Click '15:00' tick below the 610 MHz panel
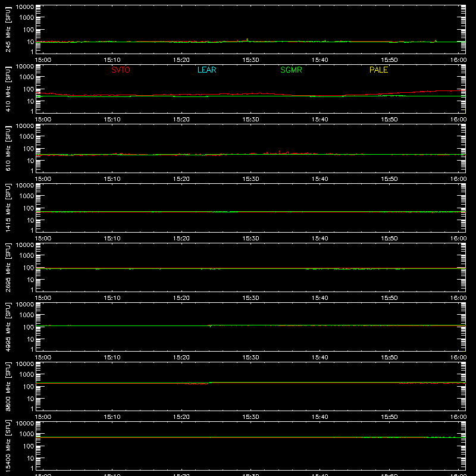Screen dimensions: 476x476 pyautogui.click(x=43, y=179)
